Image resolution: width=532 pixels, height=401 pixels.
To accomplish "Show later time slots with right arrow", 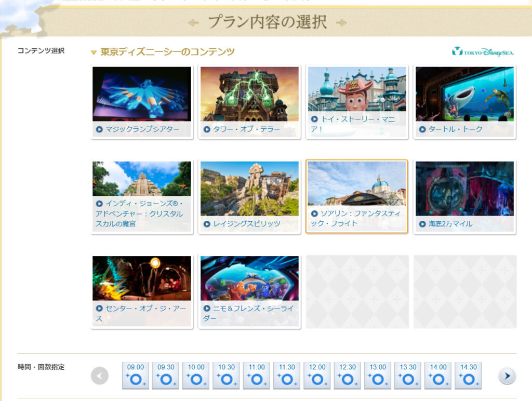I will click(x=507, y=376).
